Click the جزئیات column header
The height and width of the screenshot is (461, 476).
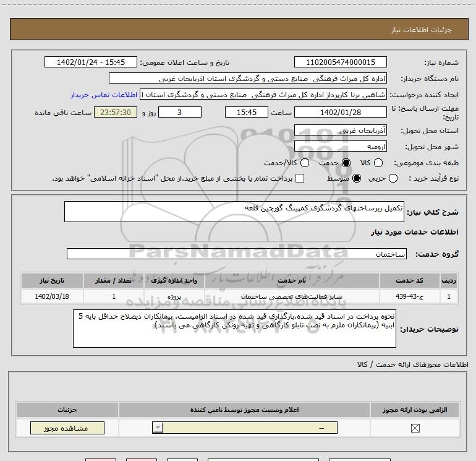click(x=67, y=410)
